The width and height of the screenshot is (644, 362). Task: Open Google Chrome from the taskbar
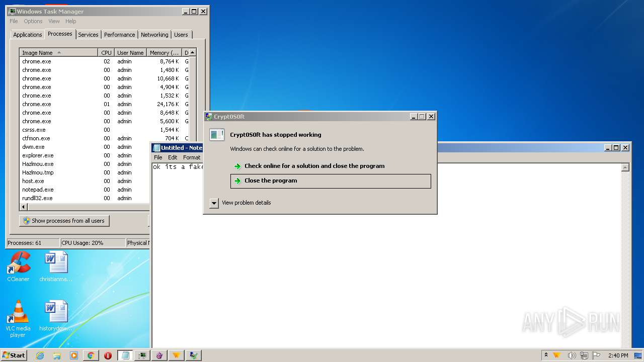91,355
